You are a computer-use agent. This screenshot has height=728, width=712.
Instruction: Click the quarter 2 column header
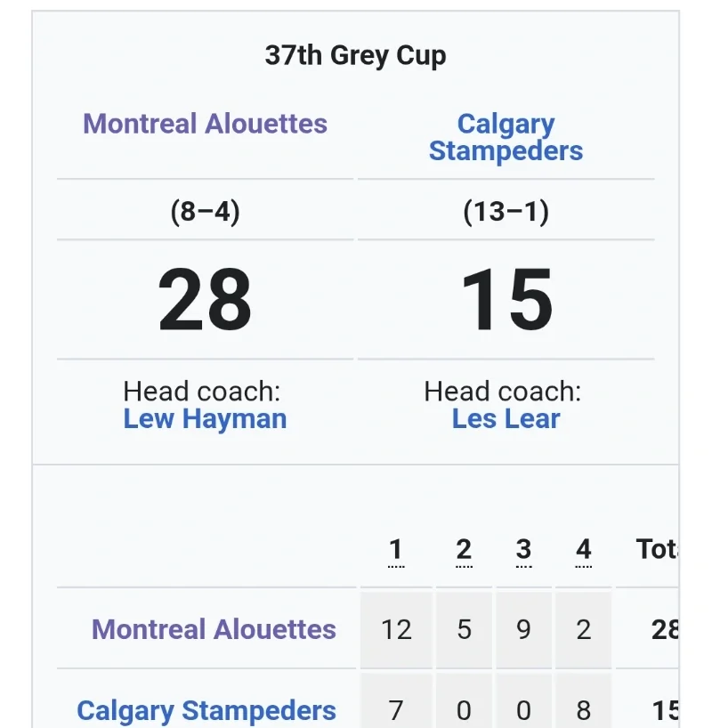[x=464, y=550]
